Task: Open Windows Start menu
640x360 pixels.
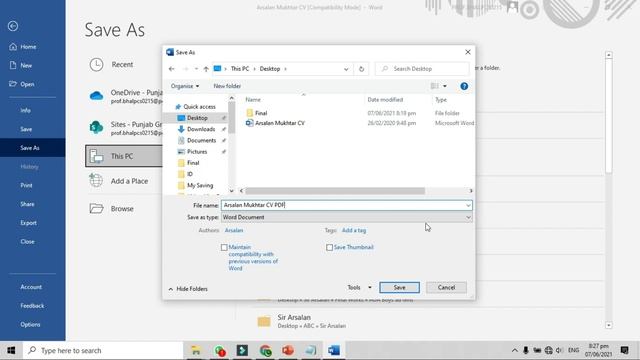Action: (11, 350)
